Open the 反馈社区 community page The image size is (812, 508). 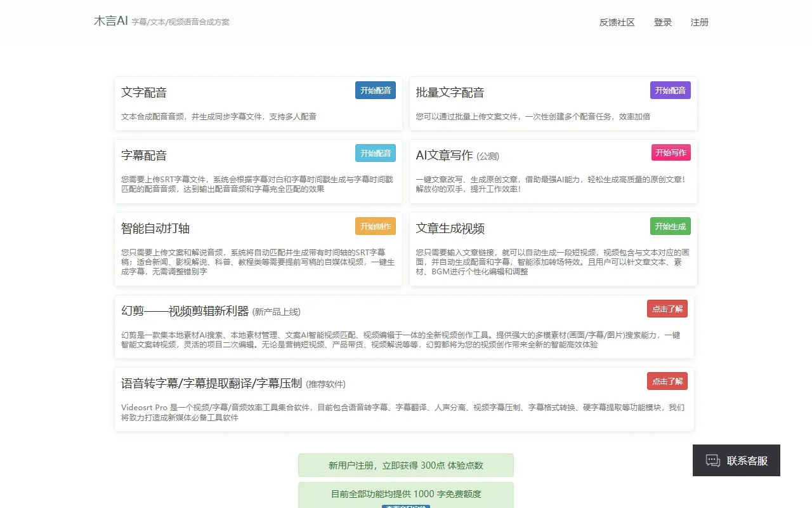(616, 22)
